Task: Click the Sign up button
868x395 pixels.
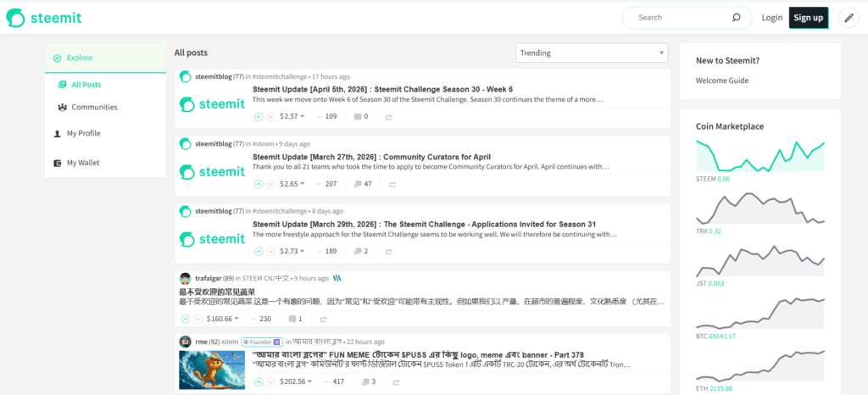Action: click(x=808, y=18)
